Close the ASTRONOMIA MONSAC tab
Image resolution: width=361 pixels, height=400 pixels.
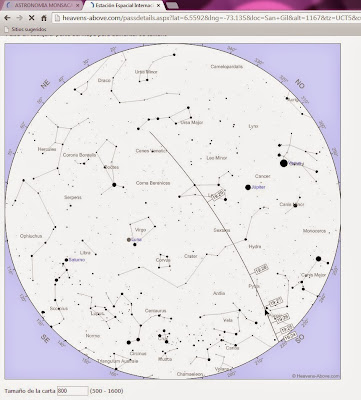[x=78, y=6]
